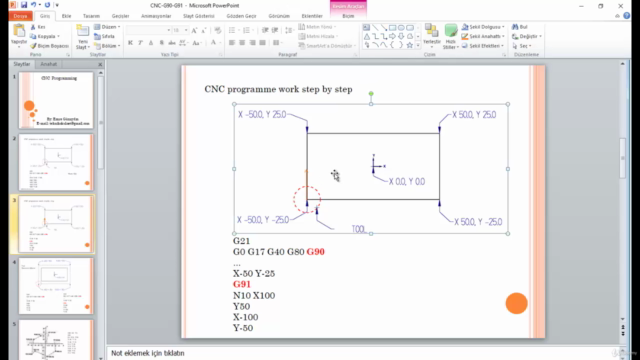This screenshot has width=640, height=360.
Task: Open the font size dropdown
Action: 186,30
